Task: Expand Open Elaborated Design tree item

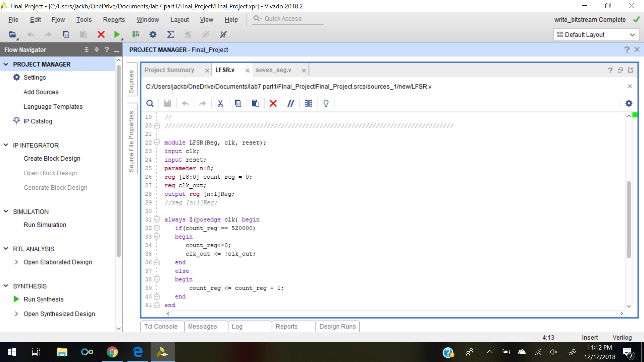Action: pos(16,262)
